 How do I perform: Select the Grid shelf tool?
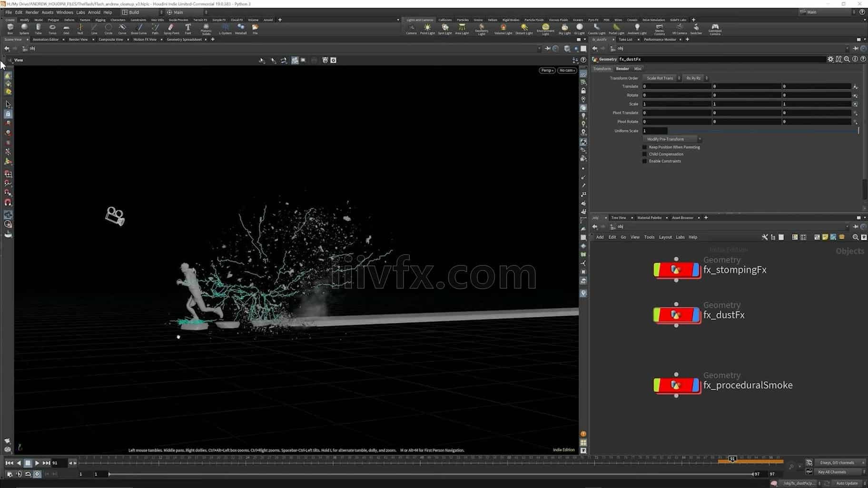(x=66, y=29)
